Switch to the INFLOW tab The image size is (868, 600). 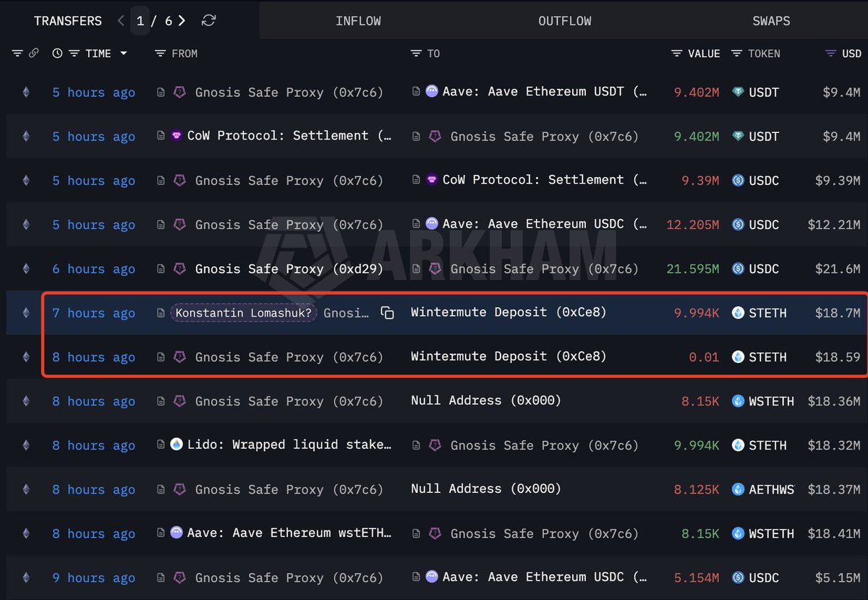[x=358, y=20]
